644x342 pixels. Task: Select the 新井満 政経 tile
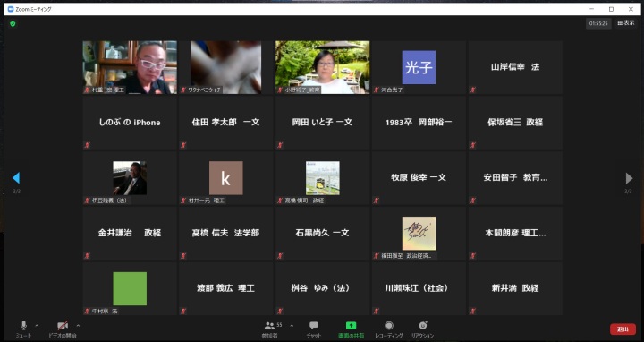515,288
